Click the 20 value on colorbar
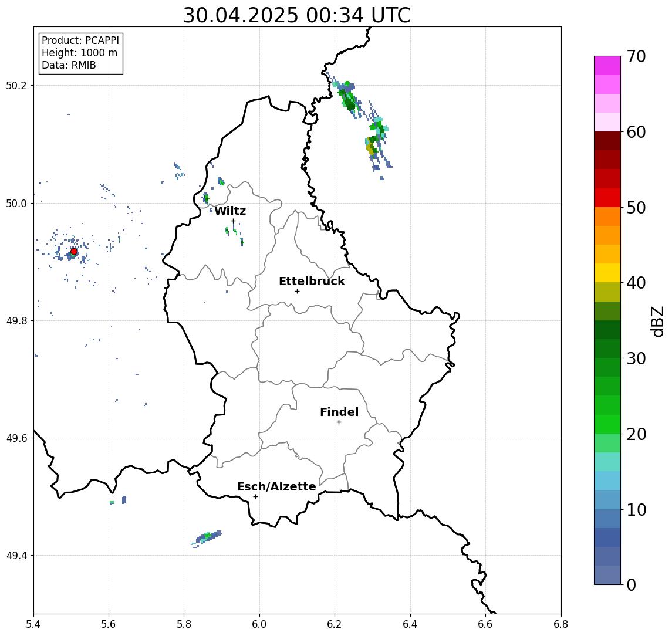672x636 pixels. pyautogui.click(x=636, y=434)
